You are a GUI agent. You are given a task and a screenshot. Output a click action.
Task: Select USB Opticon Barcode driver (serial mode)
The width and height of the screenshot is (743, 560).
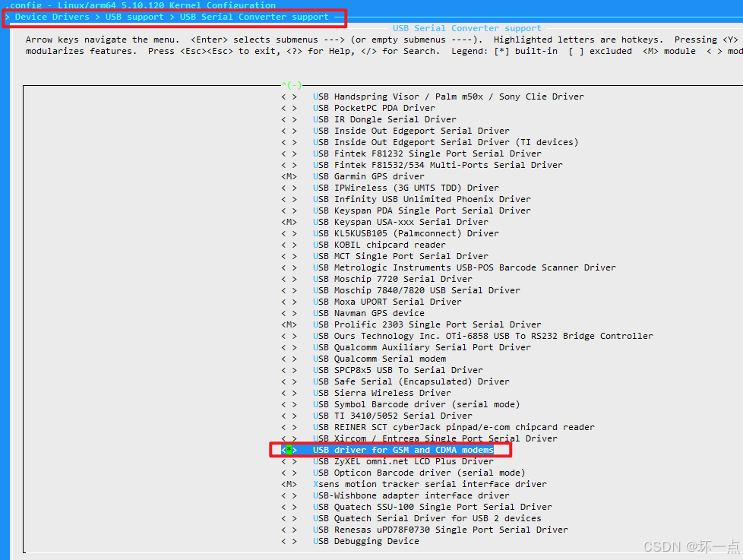419,473
